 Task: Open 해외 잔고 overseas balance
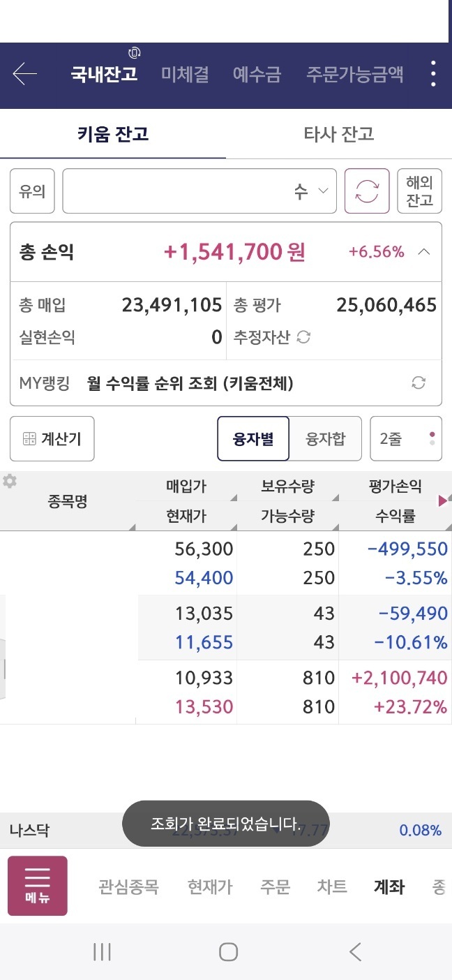(420, 191)
